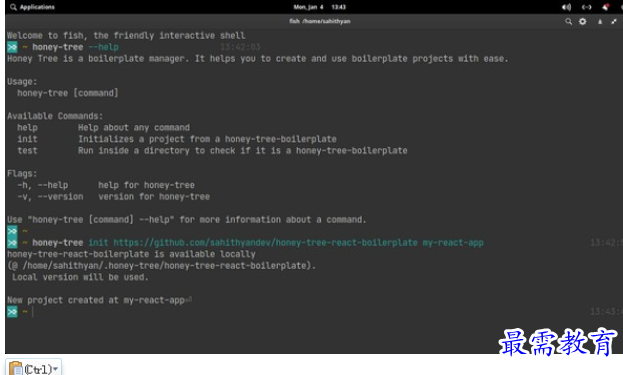This screenshot has width=623, height=375.
Task: Open the Applications menu in top panel
Action: point(32,7)
